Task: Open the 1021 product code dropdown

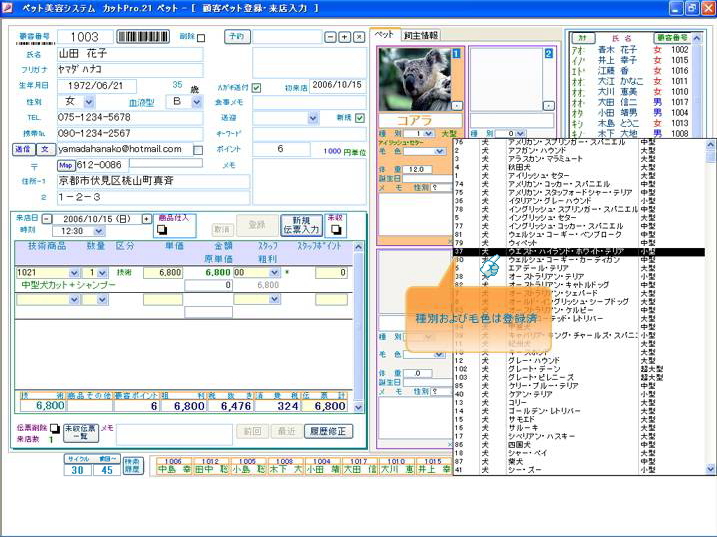Action: click(74, 273)
